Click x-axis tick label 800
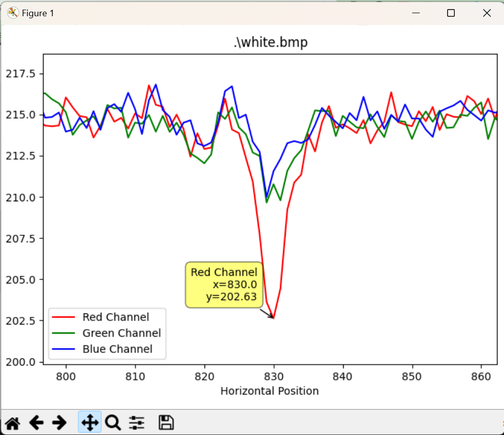Screen dimensions: 504x435 [x=66, y=376]
